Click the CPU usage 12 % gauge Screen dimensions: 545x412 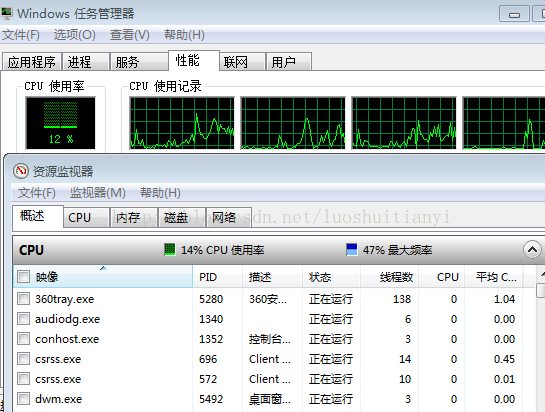point(60,123)
